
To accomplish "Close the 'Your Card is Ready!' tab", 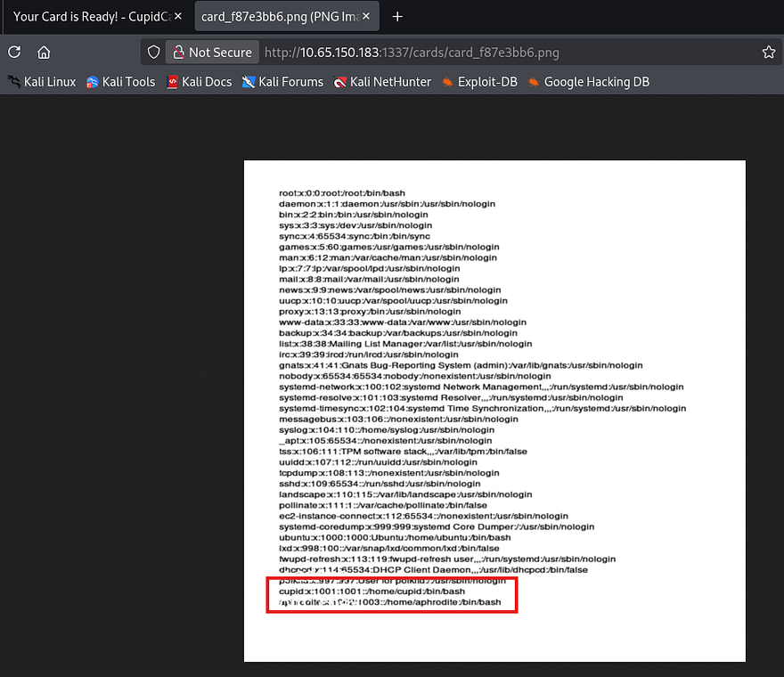I will pos(178,17).
